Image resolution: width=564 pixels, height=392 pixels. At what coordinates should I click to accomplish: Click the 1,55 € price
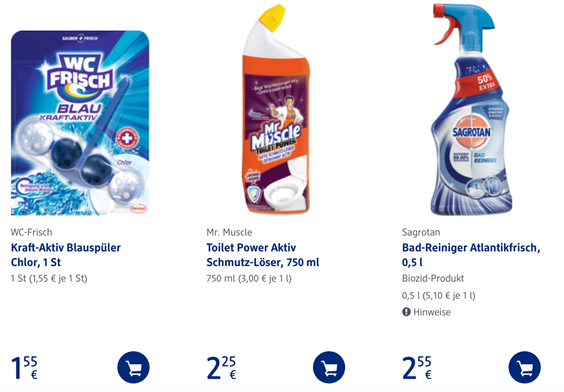click(24, 368)
